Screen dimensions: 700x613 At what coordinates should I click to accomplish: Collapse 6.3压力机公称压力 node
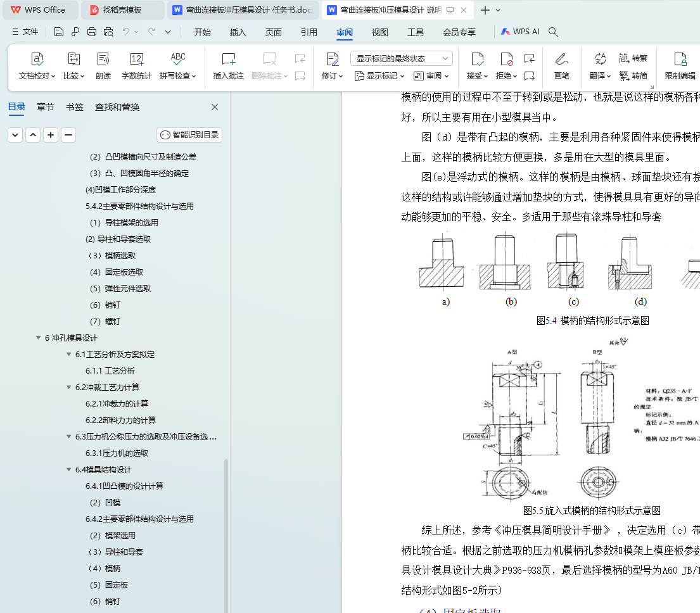click(69, 437)
